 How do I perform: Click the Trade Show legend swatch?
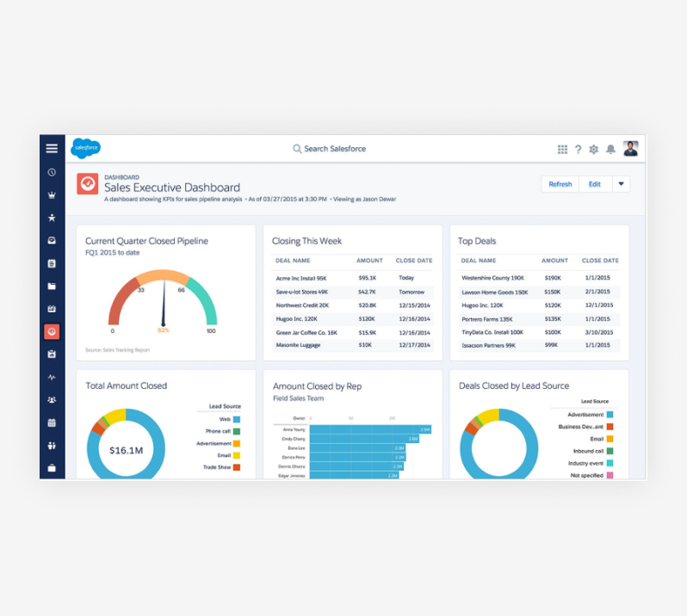[x=237, y=467]
